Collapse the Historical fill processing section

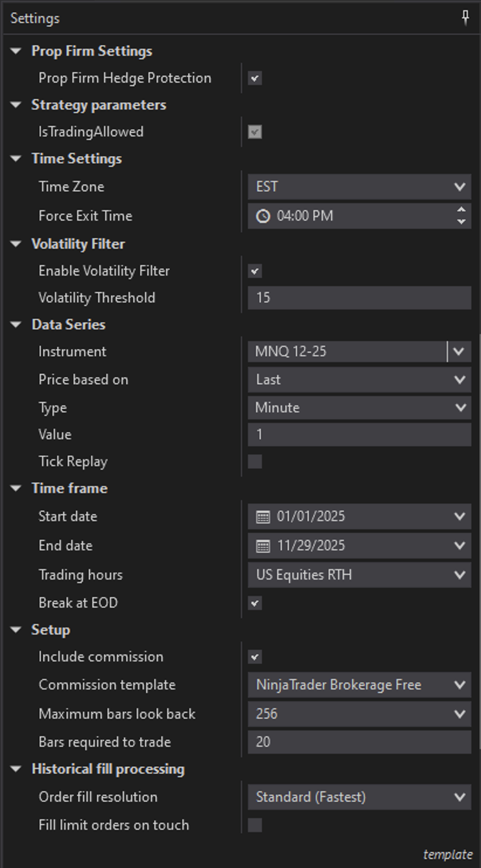pos(16,769)
